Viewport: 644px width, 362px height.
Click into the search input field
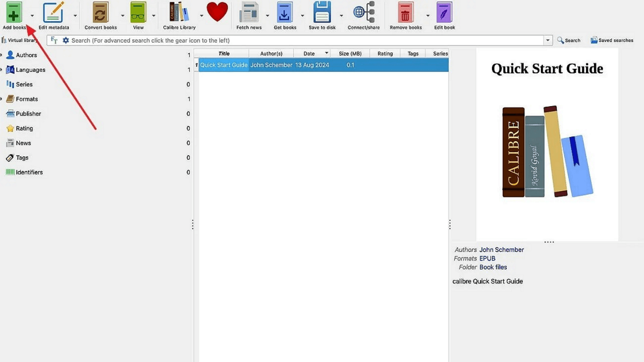point(306,40)
